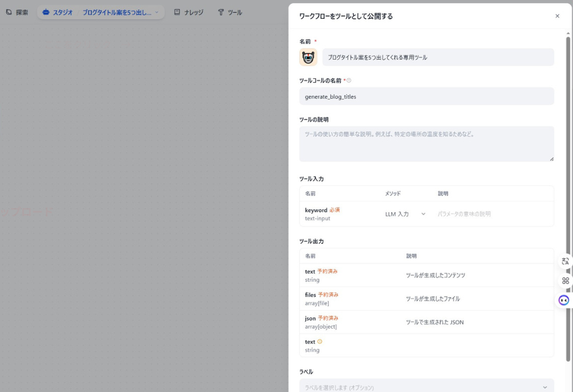The height and width of the screenshot is (392, 573).
Task: Click inside the ツールの説明 description textarea
Action: point(426,142)
